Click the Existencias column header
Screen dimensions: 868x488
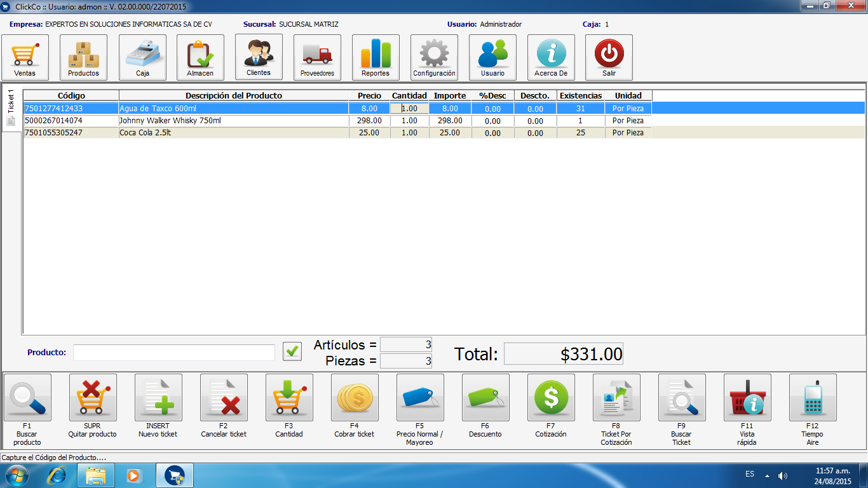click(580, 95)
